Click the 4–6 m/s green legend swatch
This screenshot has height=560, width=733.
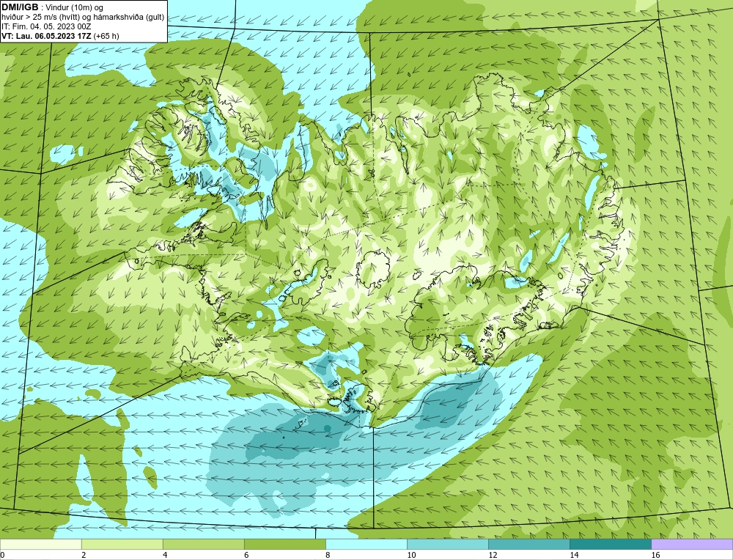tap(203, 544)
